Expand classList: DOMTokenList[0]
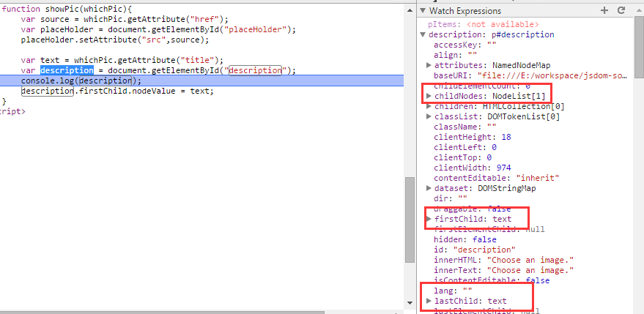The height and width of the screenshot is (314, 644). (x=429, y=117)
